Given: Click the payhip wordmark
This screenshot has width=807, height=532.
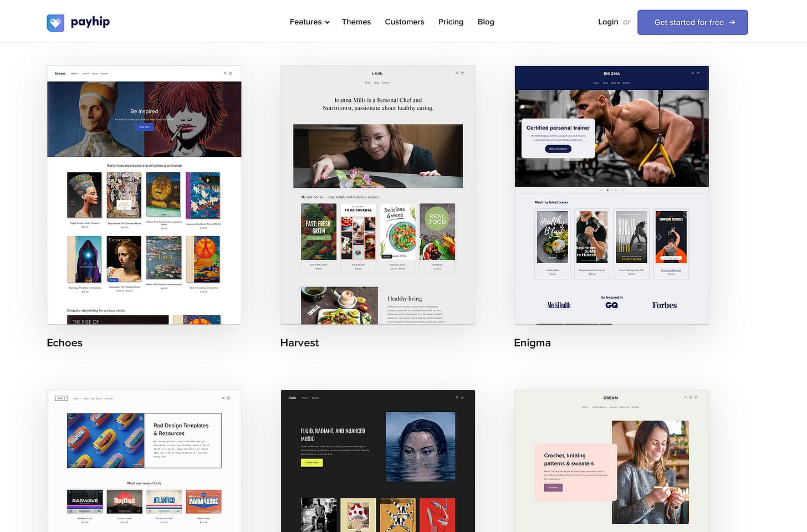Looking at the screenshot, I should (x=90, y=22).
